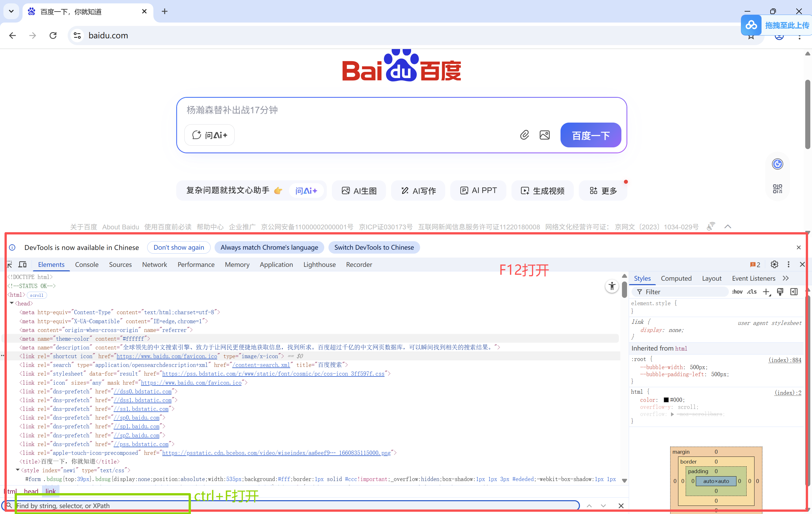Collapse the head element node
Viewport: 812px width, 514px height.
click(x=12, y=303)
